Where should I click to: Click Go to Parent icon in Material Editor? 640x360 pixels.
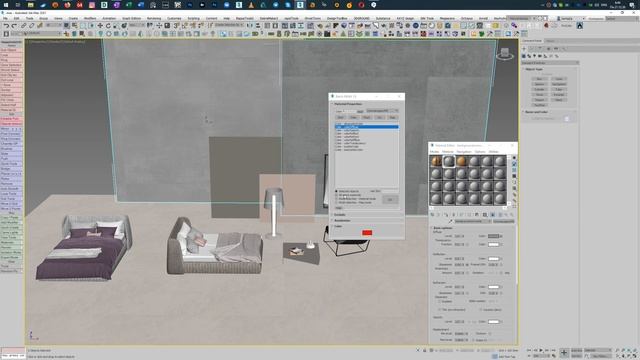click(506, 214)
